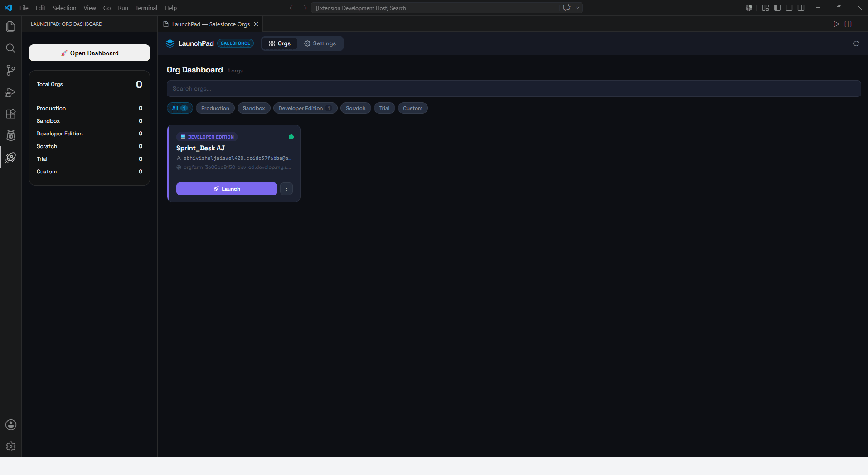Open the Help menu
This screenshot has height=475, width=868.
click(170, 8)
